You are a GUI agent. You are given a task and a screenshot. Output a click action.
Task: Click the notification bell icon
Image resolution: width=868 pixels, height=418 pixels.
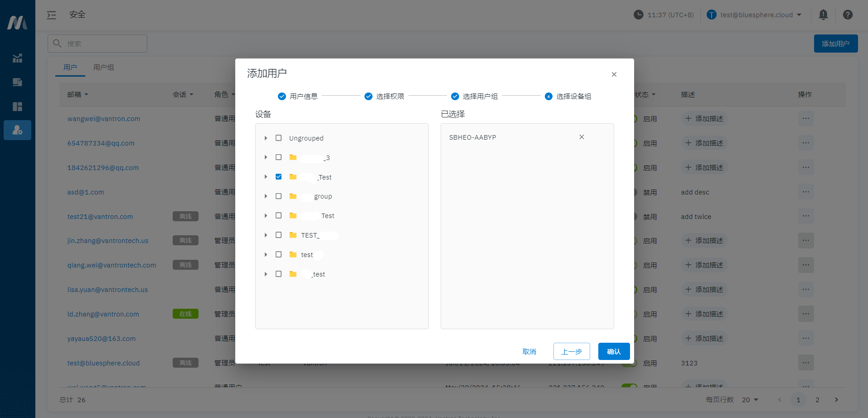(823, 15)
